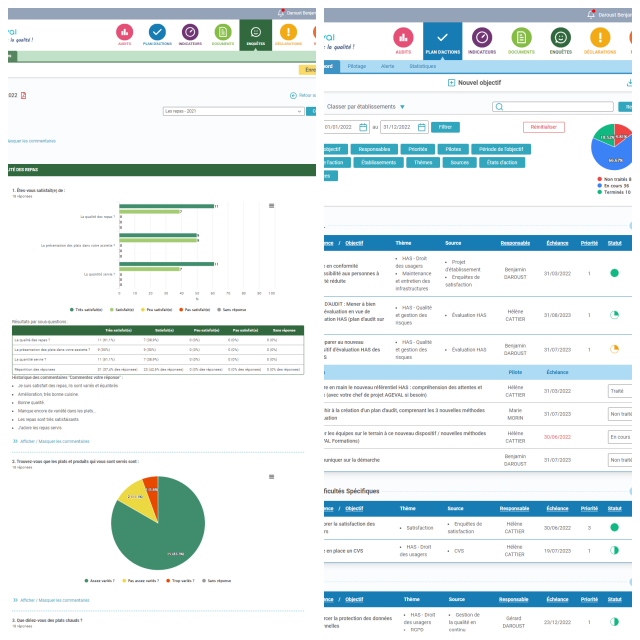Viewport: 640px width, 640px height.
Task: Click notification bell in right panel header
Action: click(591, 15)
